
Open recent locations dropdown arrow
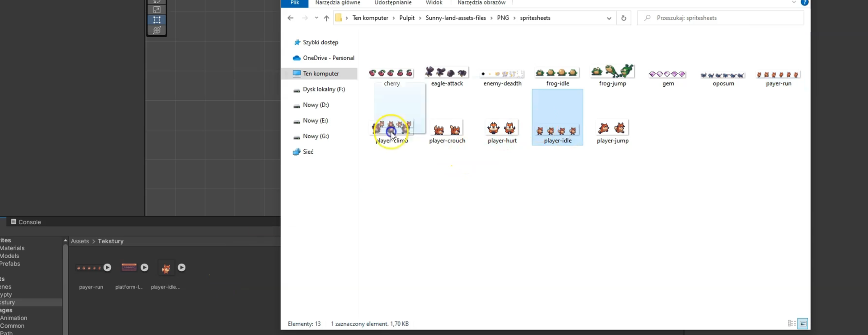tap(316, 18)
